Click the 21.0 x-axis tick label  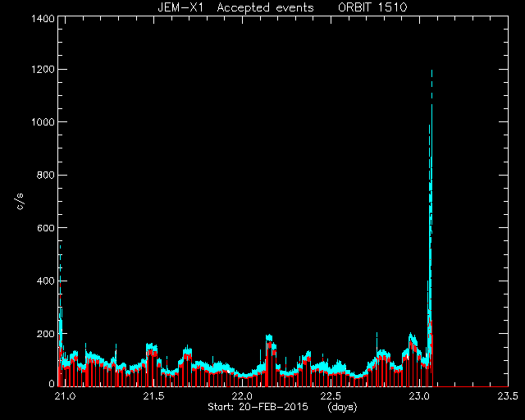(x=66, y=396)
